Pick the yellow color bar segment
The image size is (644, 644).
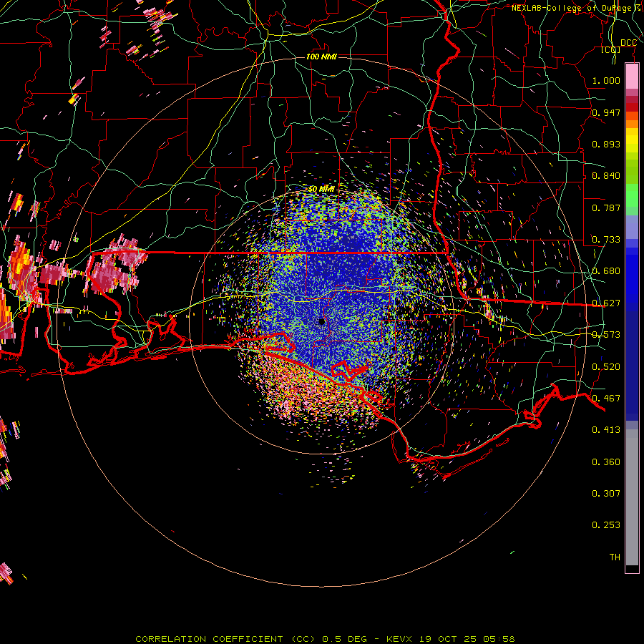pos(632,140)
